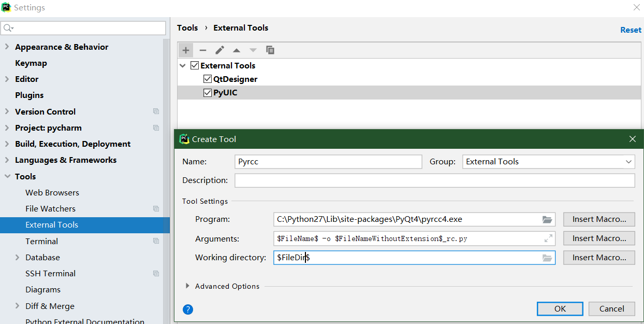Select Web Browsers under Tools

point(52,192)
